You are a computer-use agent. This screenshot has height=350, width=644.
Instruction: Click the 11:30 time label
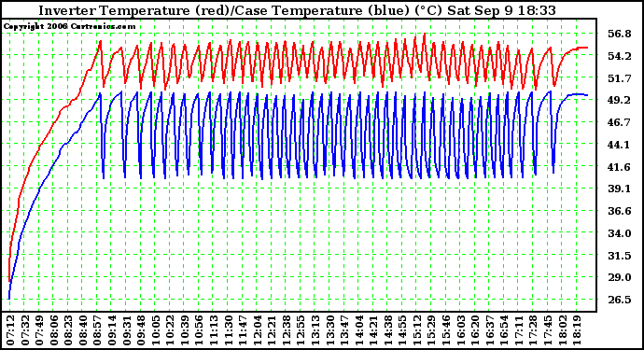pos(229,330)
